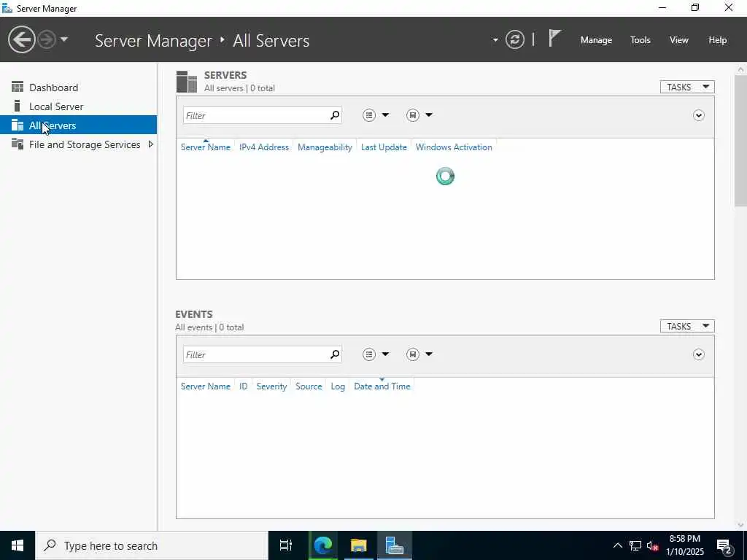Viewport: 747px width, 560px height.
Task: Open the Notifications flag
Action: [554, 39]
